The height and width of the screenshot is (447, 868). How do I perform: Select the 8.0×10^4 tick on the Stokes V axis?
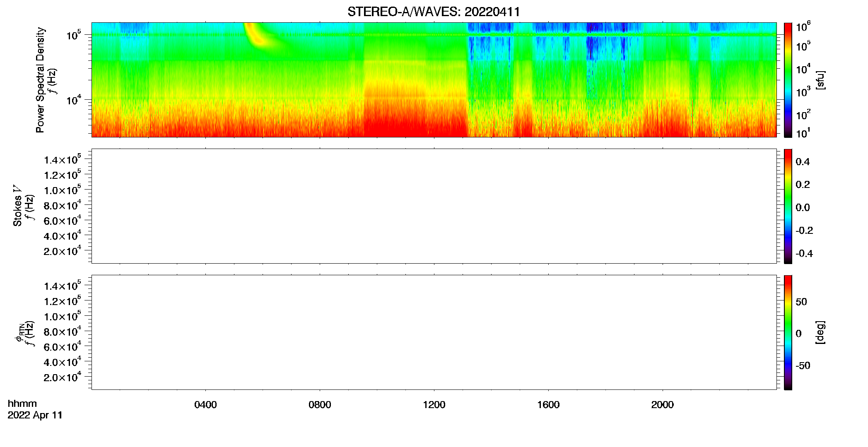point(63,205)
